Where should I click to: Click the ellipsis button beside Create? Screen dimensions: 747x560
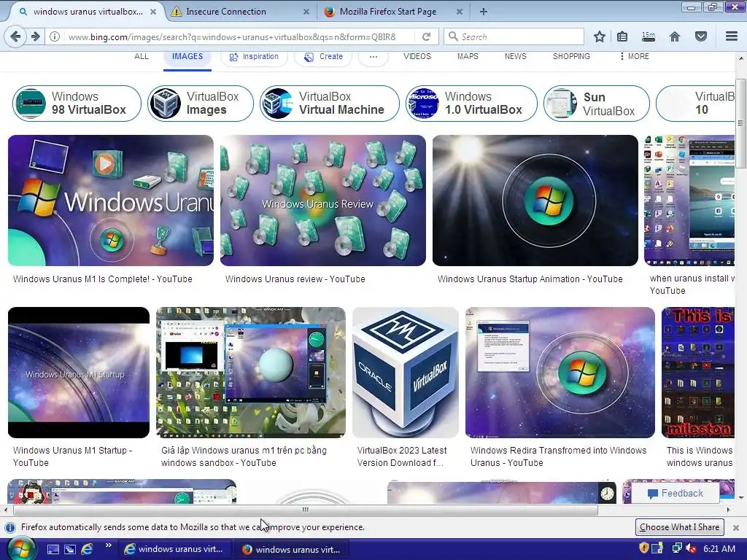pos(373,57)
